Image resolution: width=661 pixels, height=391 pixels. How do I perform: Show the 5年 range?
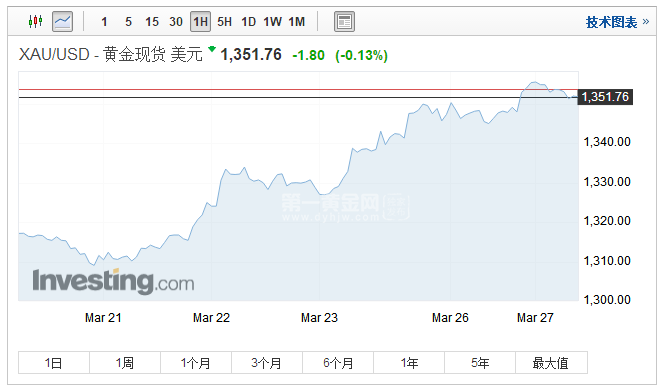tap(480, 363)
